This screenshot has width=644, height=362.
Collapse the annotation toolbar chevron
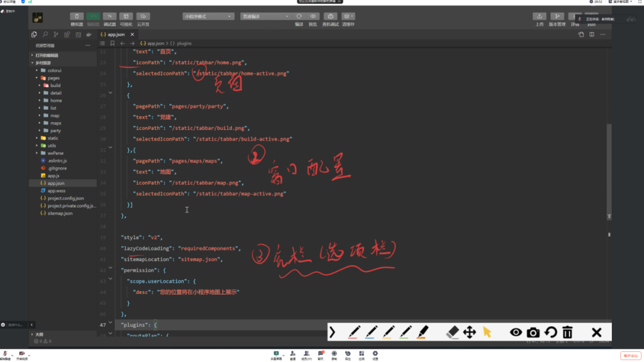click(x=332, y=332)
